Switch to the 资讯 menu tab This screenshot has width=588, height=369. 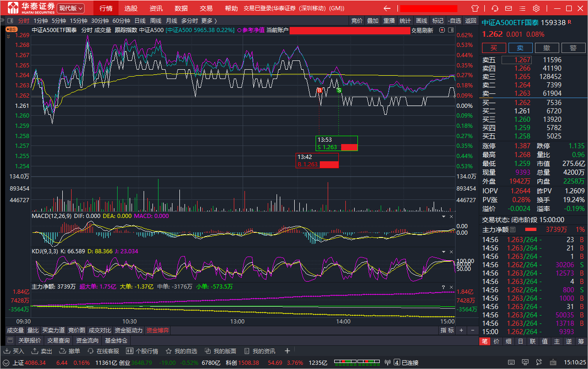tap(156, 8)
